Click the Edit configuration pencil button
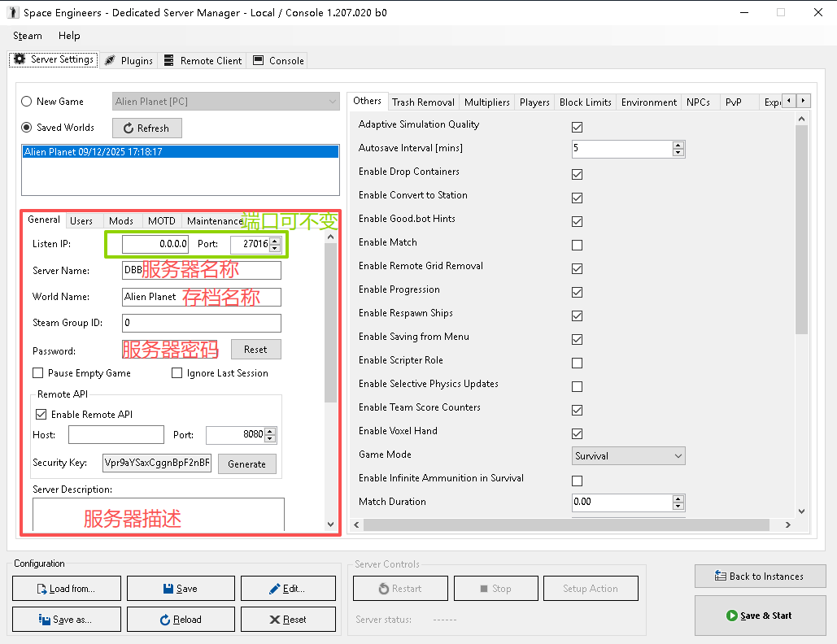The width and height of the screenshot is (837, 644). click(x=288, y=589)
